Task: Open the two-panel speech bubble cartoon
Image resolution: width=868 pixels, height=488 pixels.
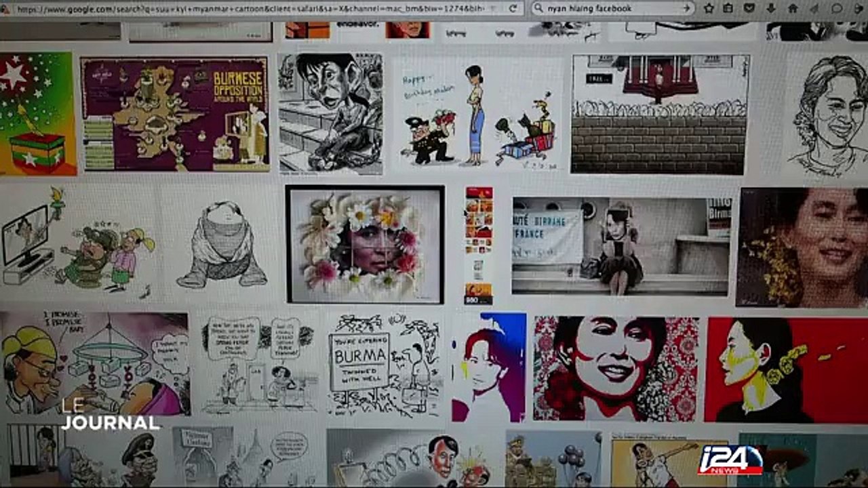Action: tap(260, 363)
